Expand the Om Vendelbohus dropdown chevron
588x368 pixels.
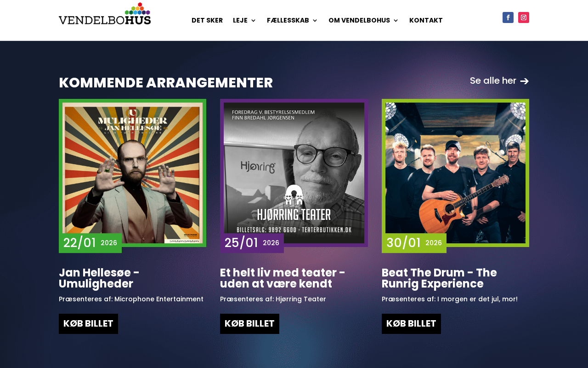396,21
